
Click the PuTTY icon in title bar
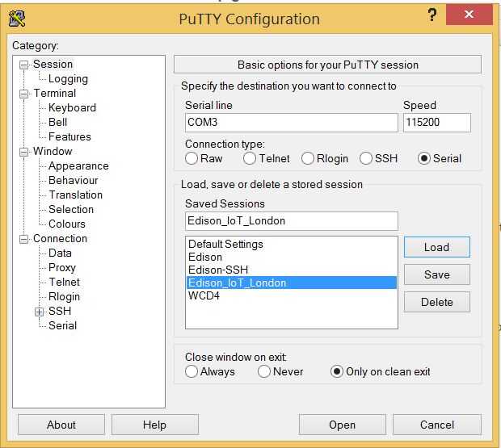16,18
